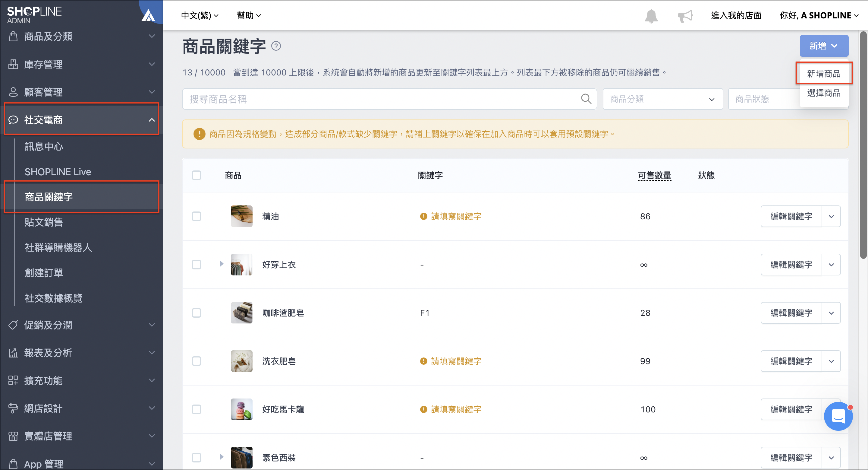This screenshot has height=470, width=868.
Task: Click the paint roller icon for 網店設計
Action: coord(13,408)
